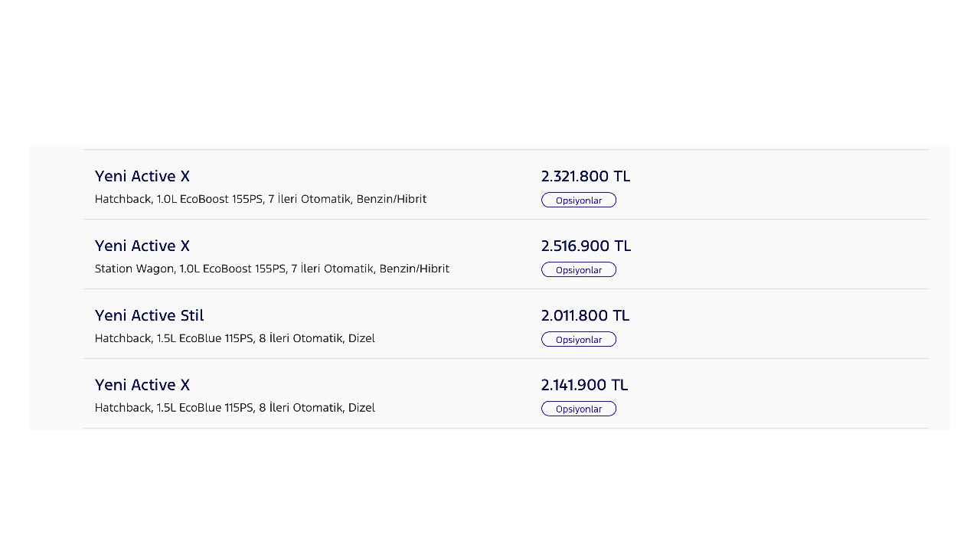Click the 2.516.900 TL price
Viewport: 980px width, 551px height.
(x=586, y=246)
